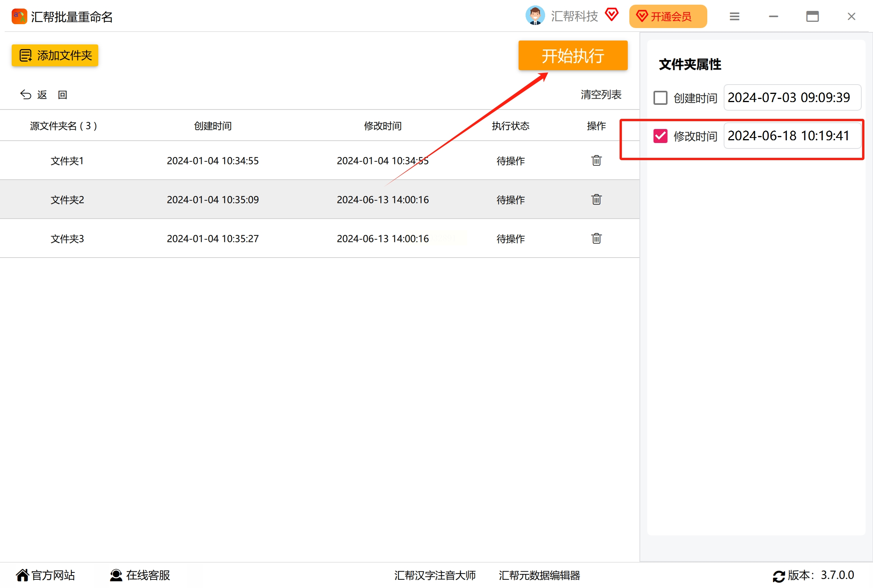Edit the 修改时间 date field

tap(792, 136)
